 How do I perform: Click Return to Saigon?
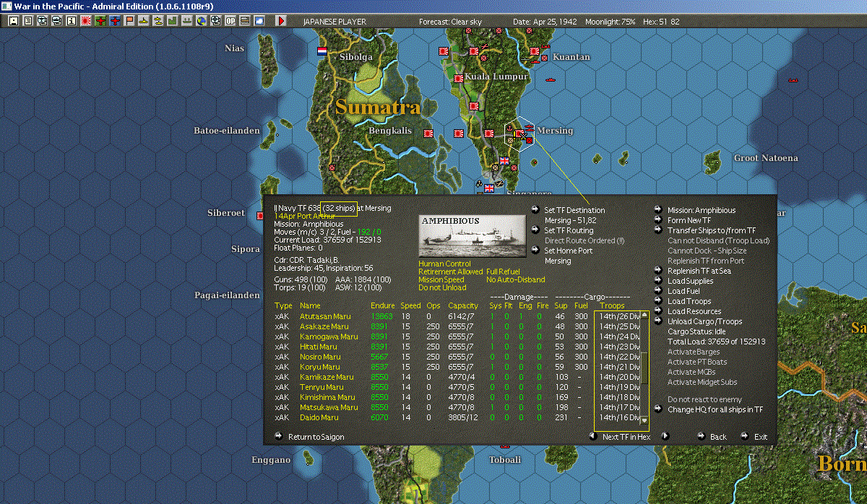tap(316, 436)
